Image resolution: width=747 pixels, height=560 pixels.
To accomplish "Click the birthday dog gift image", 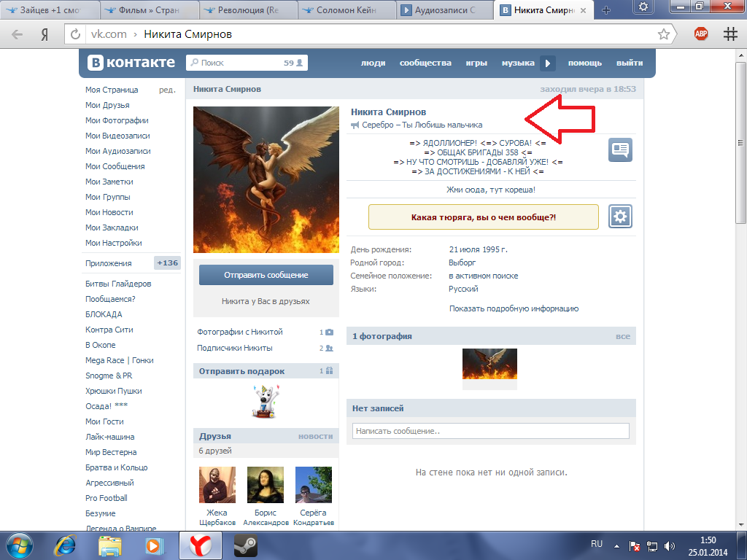I will (266, 402).
